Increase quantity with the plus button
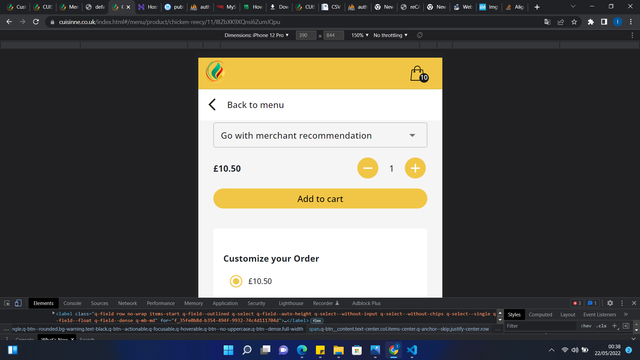Screen dimensions: 640x360 [x=415, y=168]
